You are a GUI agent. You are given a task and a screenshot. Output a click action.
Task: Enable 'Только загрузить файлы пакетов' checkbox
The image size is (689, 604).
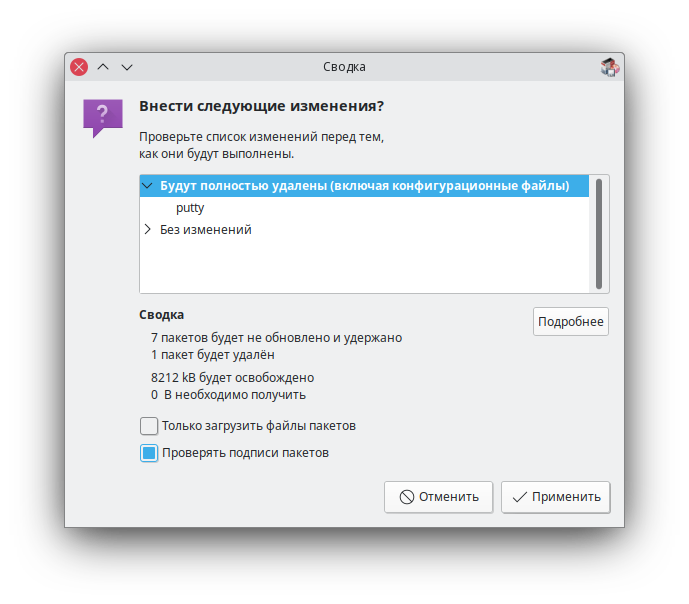[149, 426]
